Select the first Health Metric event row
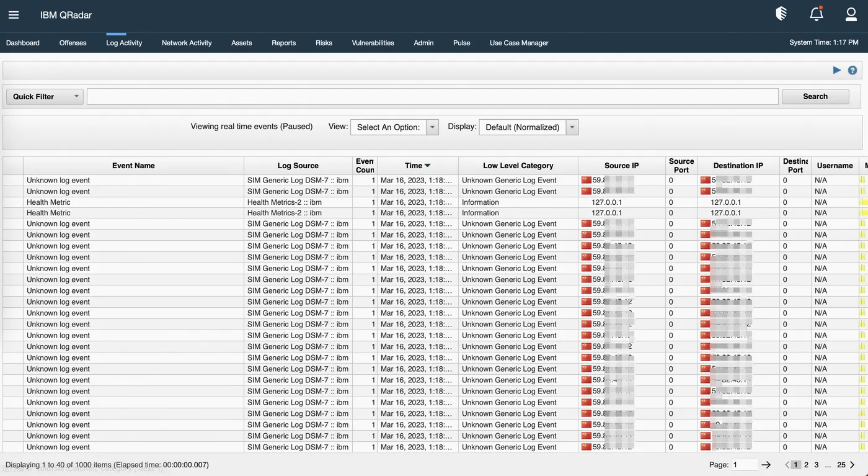 [x=434, y=202]
